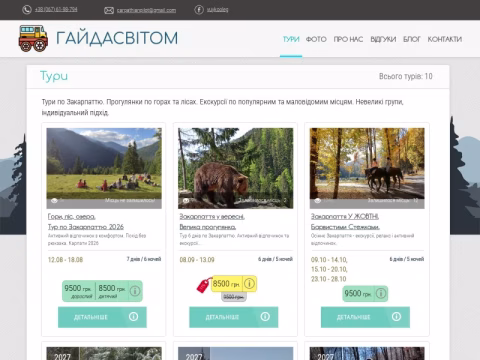Open 'Тур по Закарпаттю 2026' tour title

(86, 227)
